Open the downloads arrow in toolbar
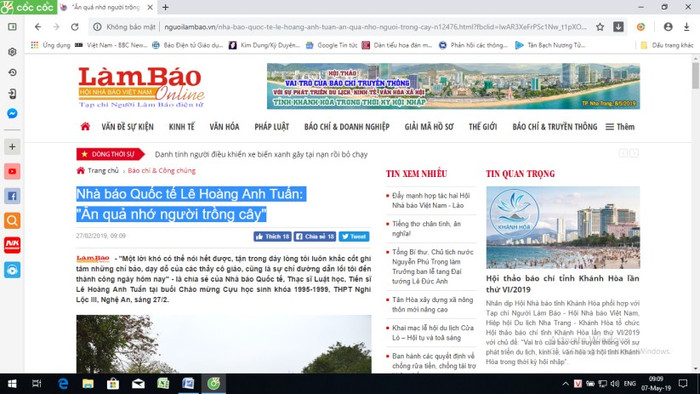700x394 pixels. [687, 27]
